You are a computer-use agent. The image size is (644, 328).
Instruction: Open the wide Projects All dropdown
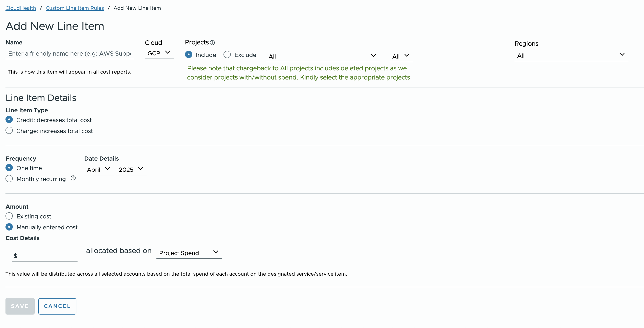coord(322,56)
